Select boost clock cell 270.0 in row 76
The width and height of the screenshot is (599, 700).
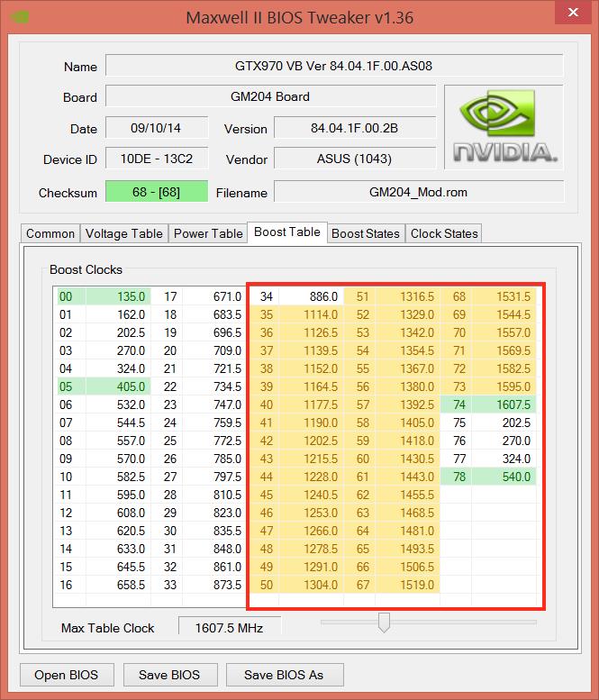point(504,441)
